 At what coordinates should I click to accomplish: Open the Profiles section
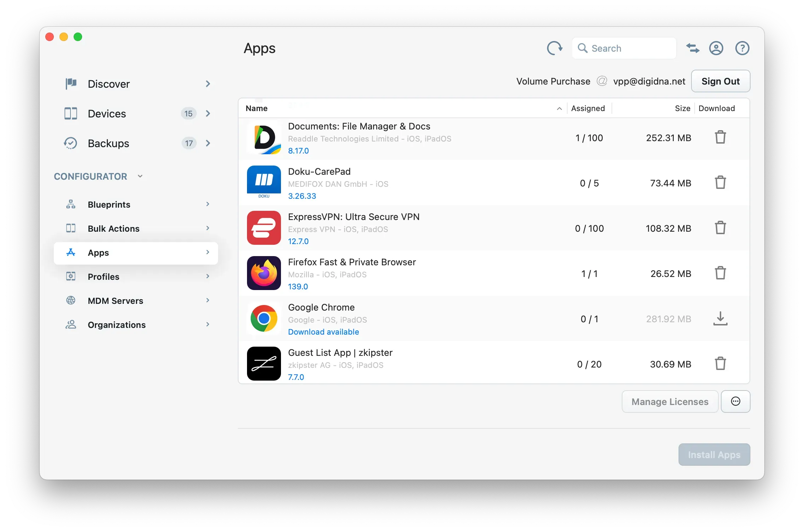coord(103,276)
